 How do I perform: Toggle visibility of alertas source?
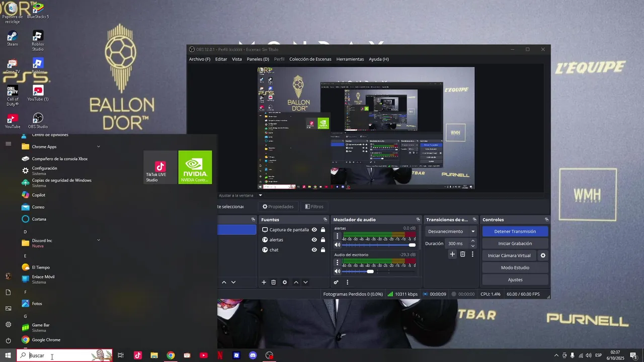314,240
